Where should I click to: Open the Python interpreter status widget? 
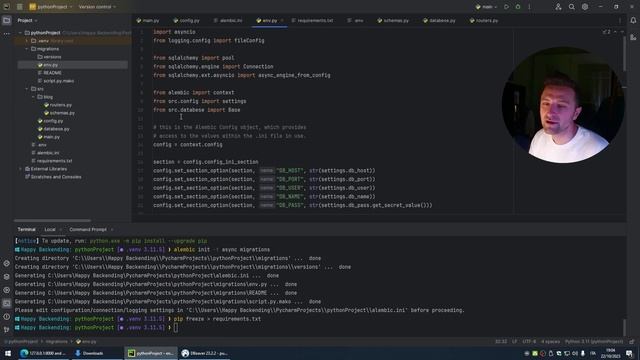[x=594, y=342]
